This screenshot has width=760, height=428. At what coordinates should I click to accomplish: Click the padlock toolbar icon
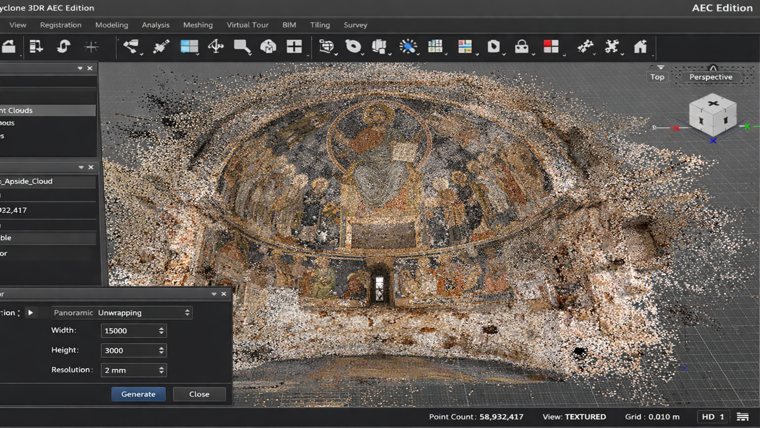click(522, 47)
